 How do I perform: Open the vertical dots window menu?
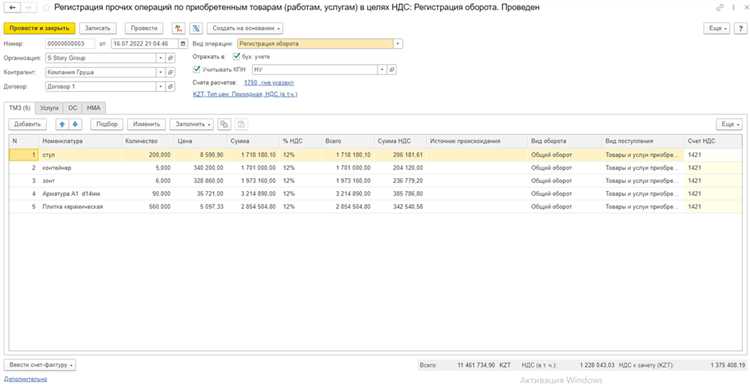pos(734,8)
